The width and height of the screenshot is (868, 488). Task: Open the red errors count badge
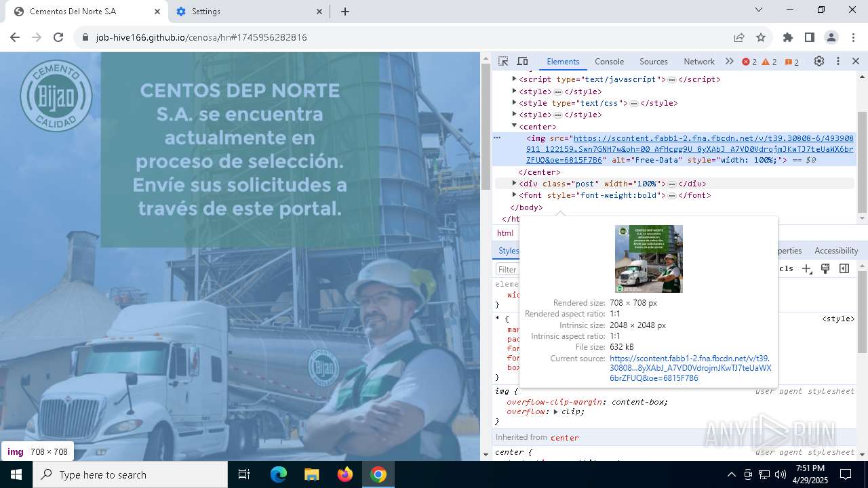(749, 62)
